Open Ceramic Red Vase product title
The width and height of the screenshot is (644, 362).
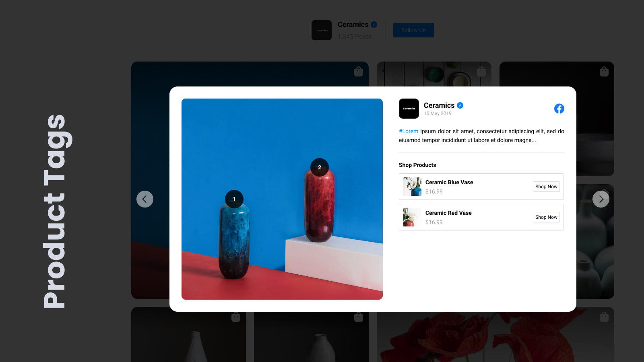448,213
